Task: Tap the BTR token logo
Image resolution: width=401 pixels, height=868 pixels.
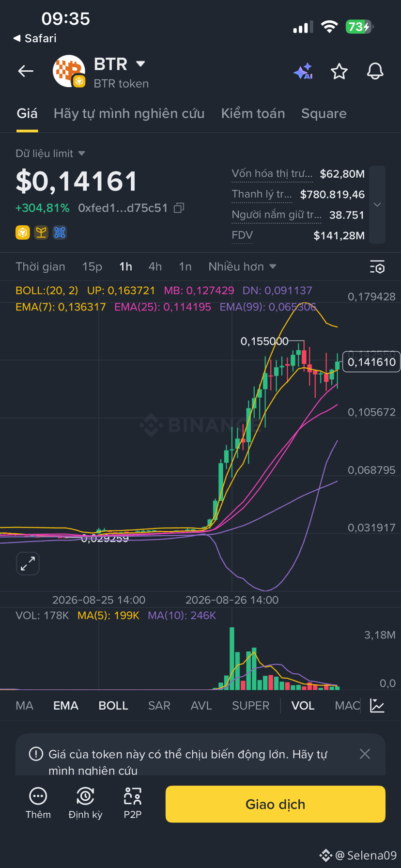Action: tap(69, 71)
